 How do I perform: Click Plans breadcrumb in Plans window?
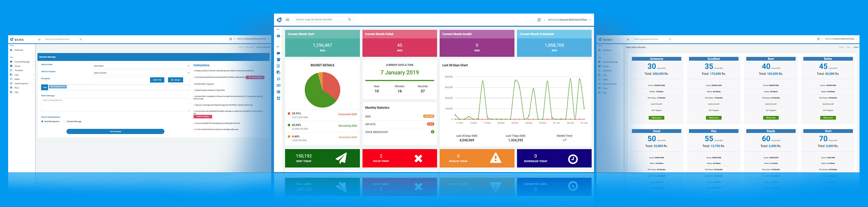pos(848,47)
